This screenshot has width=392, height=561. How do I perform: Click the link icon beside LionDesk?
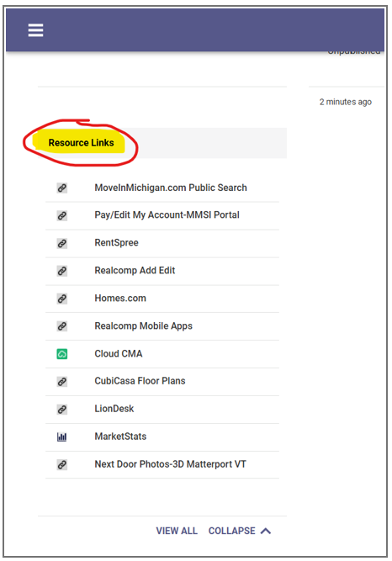tap(62, 409)
